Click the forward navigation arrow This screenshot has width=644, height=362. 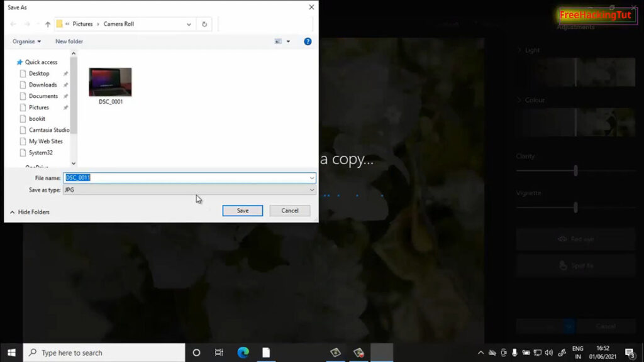coord(27,25)
